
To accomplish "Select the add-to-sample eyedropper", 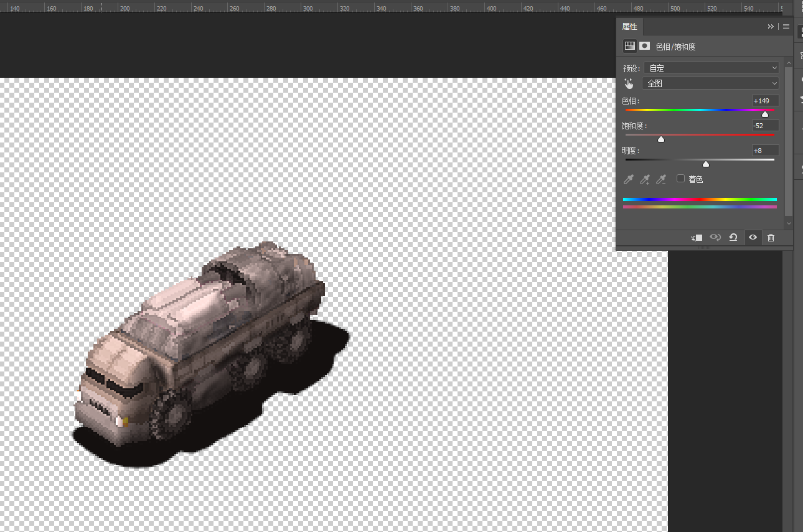I will [x=646, y=179].
